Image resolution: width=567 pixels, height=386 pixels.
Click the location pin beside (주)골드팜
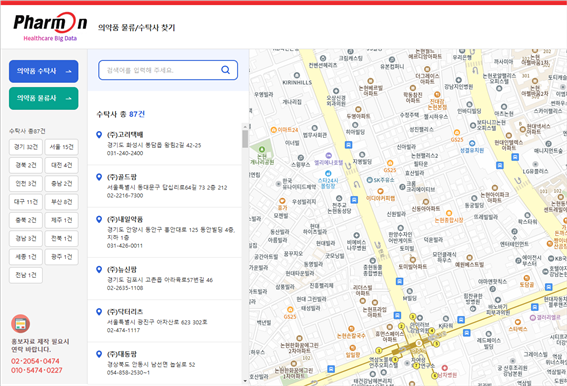pyautogui.click(x=99, y=177)
